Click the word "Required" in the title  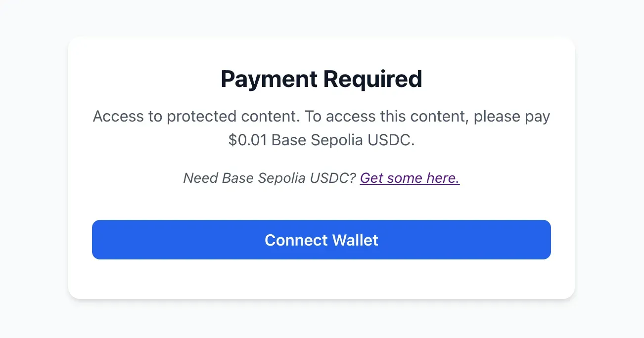[x=372, y=79]
